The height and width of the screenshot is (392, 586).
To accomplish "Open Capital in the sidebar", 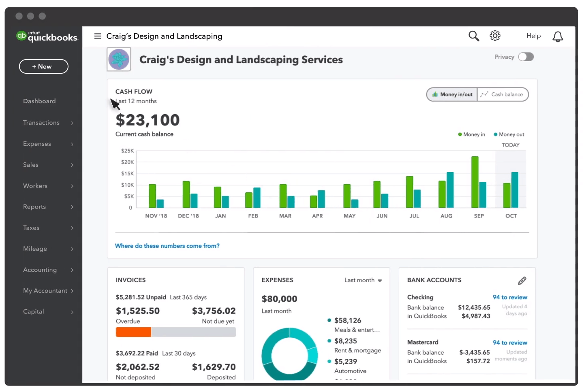I will click(x=33, y=311).
